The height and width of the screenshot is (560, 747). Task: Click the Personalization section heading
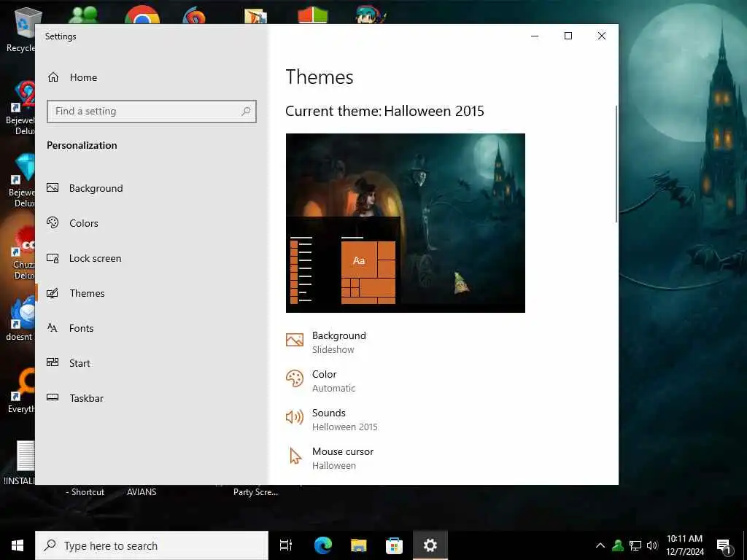[x=82, y=145]
